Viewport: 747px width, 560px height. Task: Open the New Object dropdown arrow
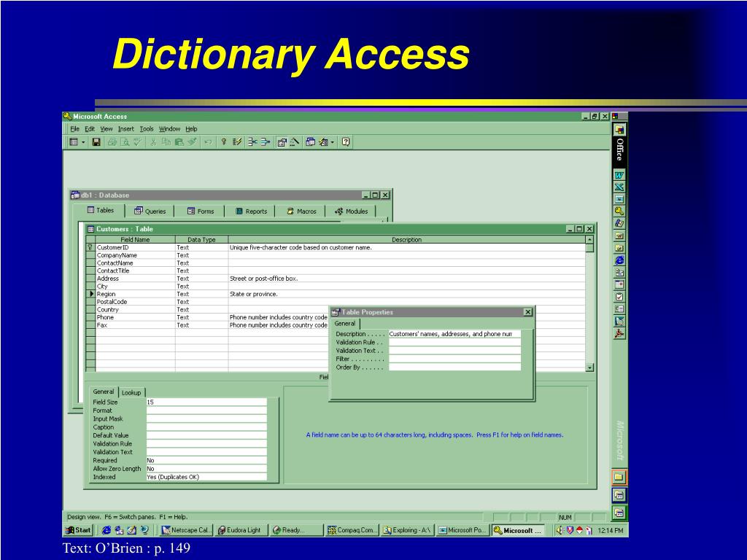tap(332, 142)
